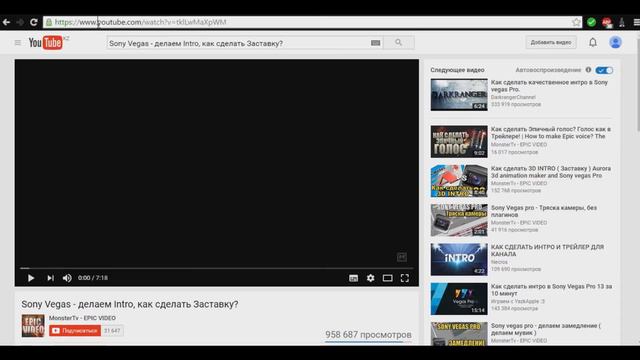
Task: Click the magnifier search button
Action: tap(399, 42)
